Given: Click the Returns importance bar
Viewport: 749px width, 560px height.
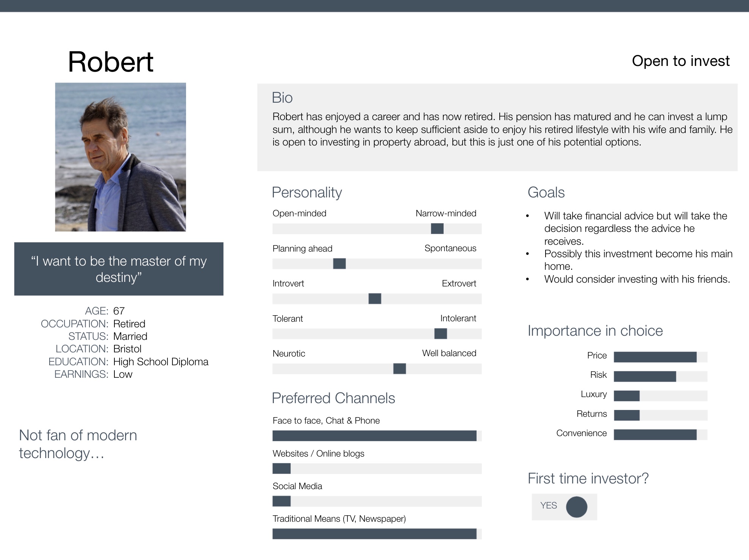Looking at the screenshot, I should click(660, 415).
